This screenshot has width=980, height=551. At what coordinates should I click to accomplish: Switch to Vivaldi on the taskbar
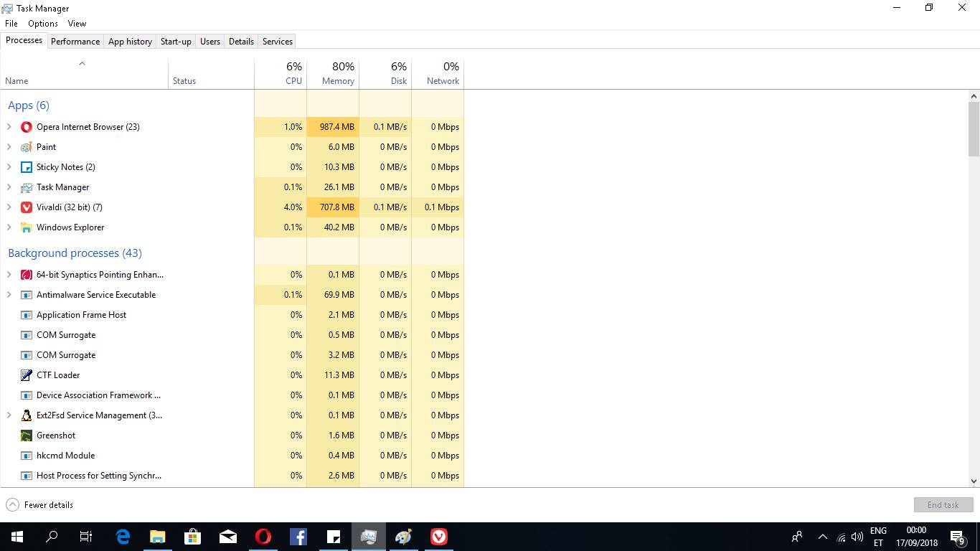click(439, 537)
